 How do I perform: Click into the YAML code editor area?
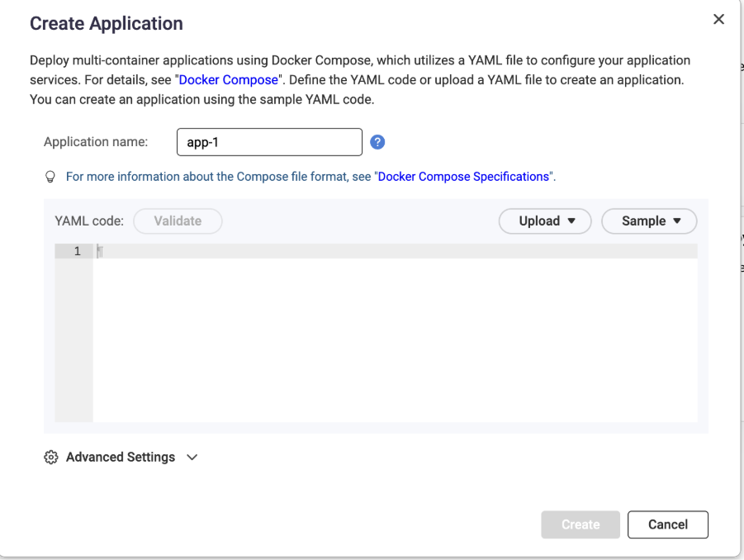pyautogui.click(x=395, y=333)
